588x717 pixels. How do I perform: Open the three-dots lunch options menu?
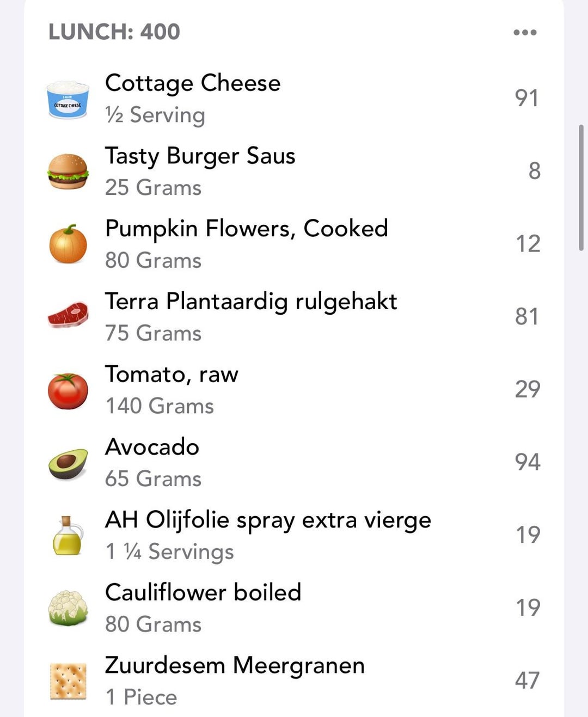tap(525, 33)
